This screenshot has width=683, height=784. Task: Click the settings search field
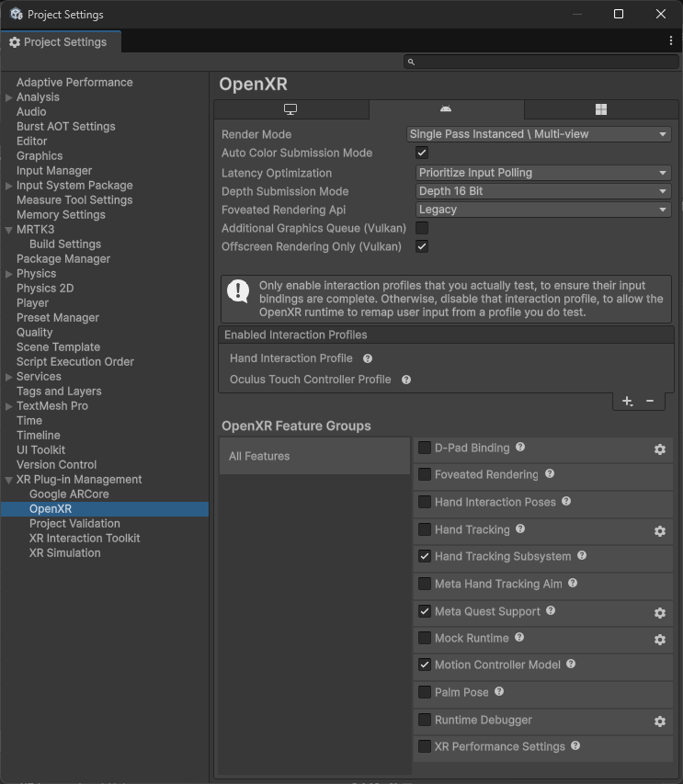pos(542,61)
